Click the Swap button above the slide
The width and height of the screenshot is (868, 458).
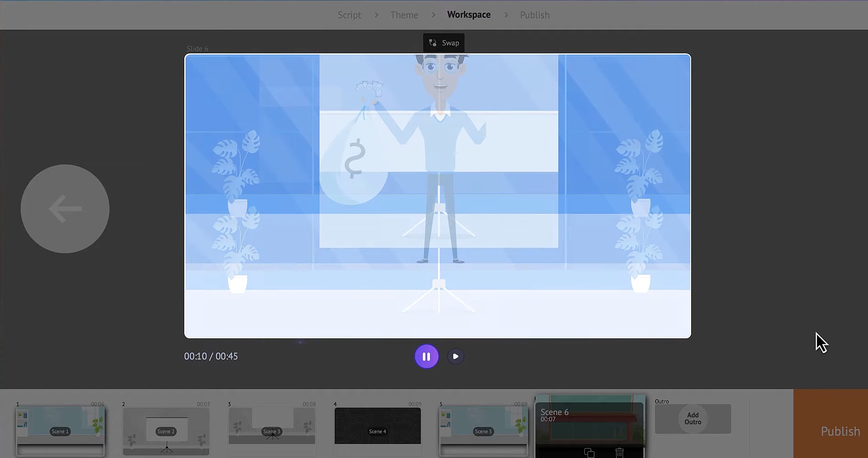pyautogui.click(x=443, y=43)
